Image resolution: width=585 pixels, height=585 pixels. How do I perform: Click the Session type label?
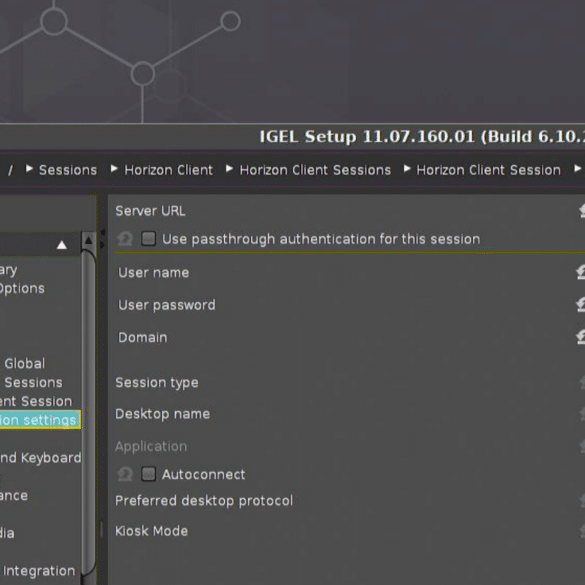157,382
